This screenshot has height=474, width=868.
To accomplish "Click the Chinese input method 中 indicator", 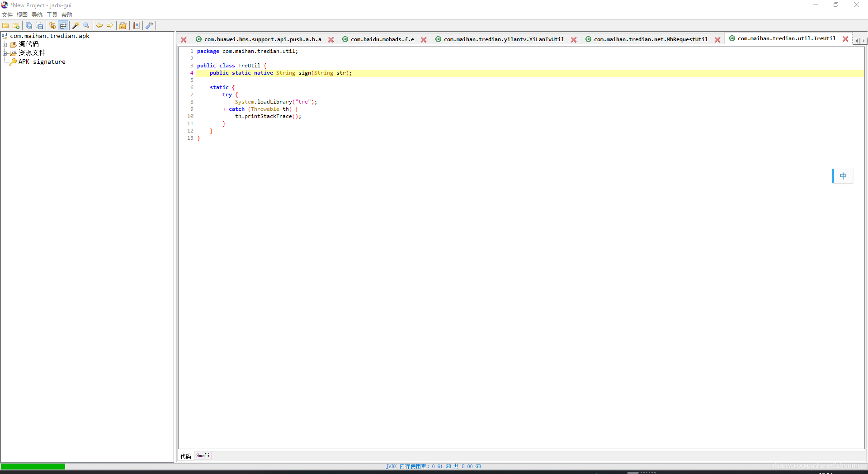I will [x=843, y=176].
